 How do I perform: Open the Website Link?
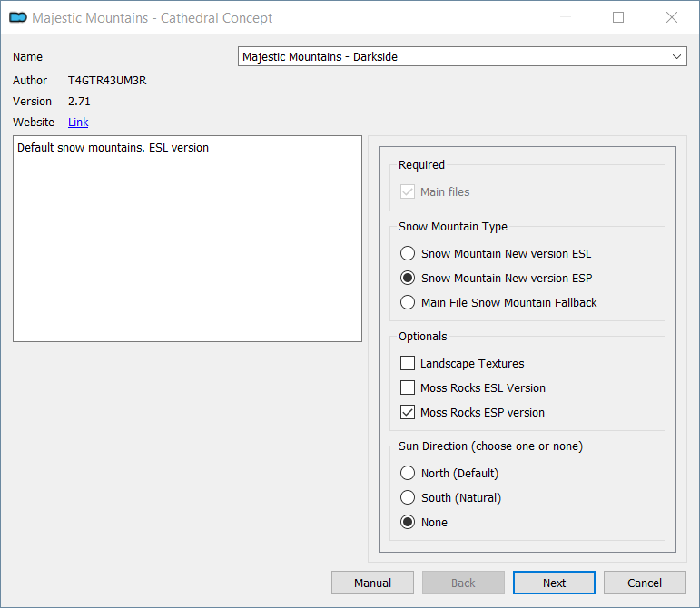(78, 123)
